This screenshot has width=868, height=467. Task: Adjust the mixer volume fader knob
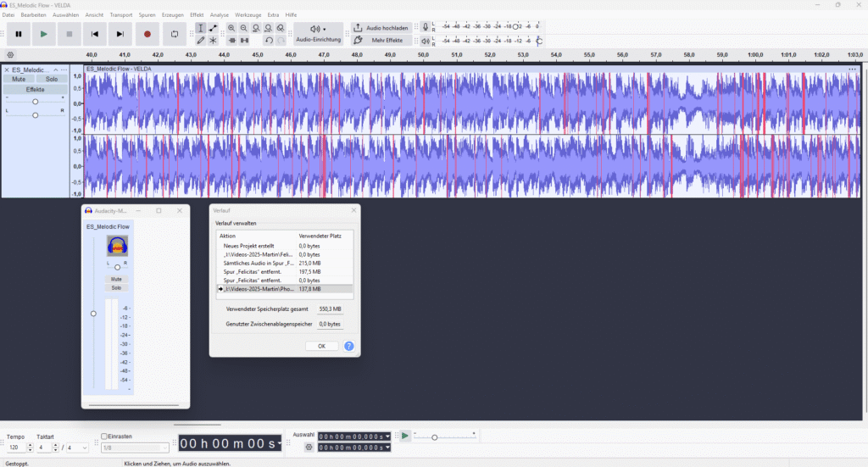(x=93, y=314)
